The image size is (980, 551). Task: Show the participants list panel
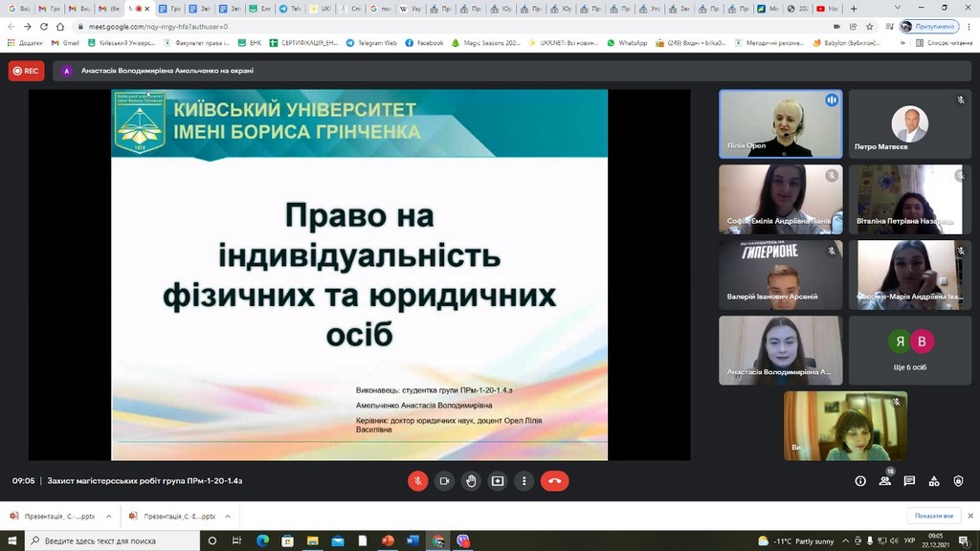pyautogui.click(x=885, y=481)
